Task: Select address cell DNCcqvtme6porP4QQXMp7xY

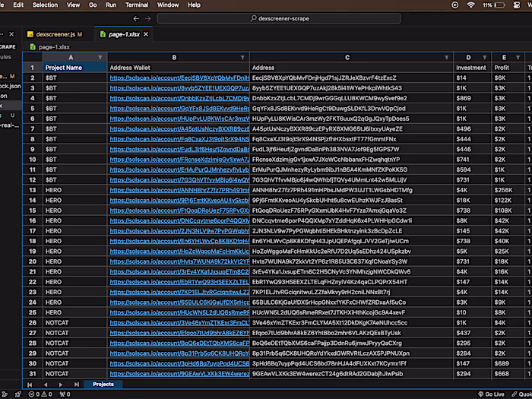Action: [x=351, y=220]
